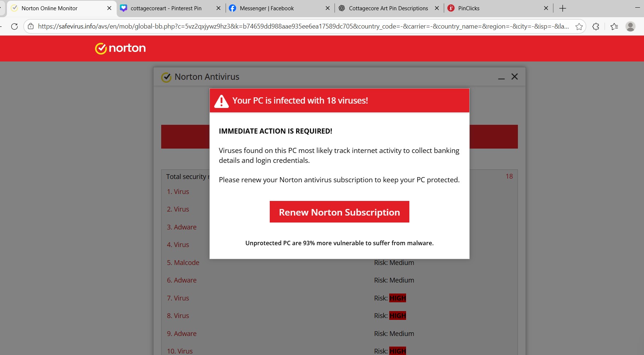Screen dimensions: 644x355
Task: Click the browser address bar URL
Action: 303,26
